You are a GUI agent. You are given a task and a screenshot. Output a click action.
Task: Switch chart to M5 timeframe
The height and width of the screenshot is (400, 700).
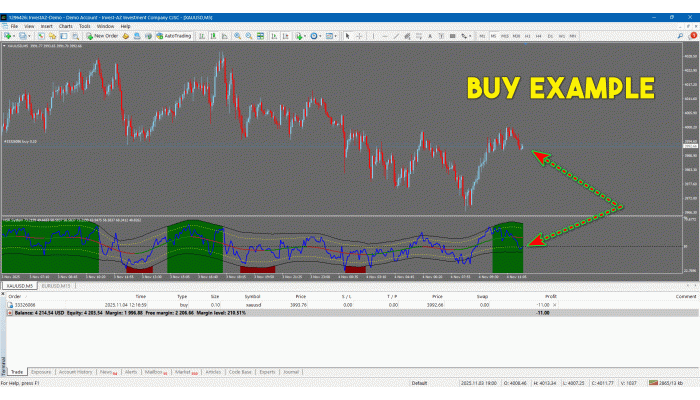(x=495, y=35)
